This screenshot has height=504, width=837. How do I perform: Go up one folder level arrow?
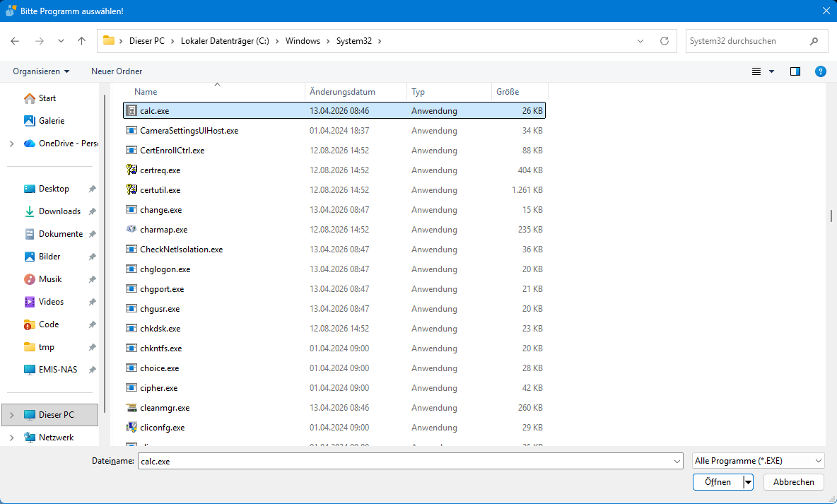[x=82, y=41]
